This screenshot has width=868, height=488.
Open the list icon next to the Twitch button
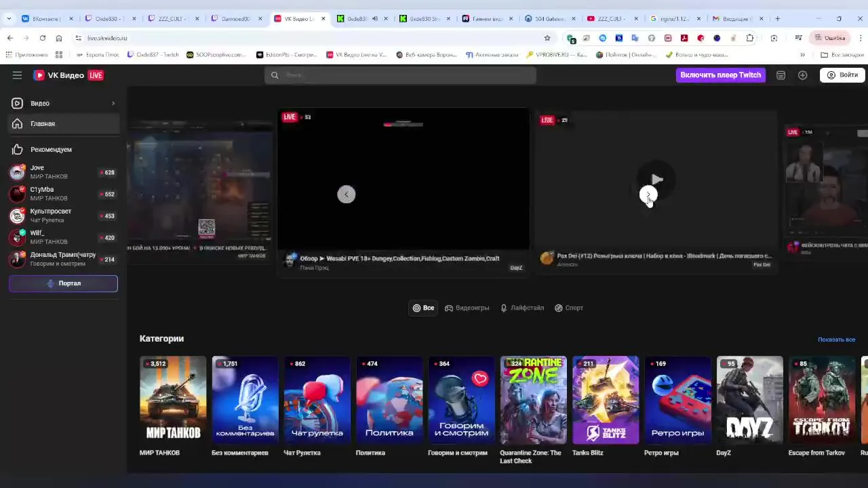point(781,75)
